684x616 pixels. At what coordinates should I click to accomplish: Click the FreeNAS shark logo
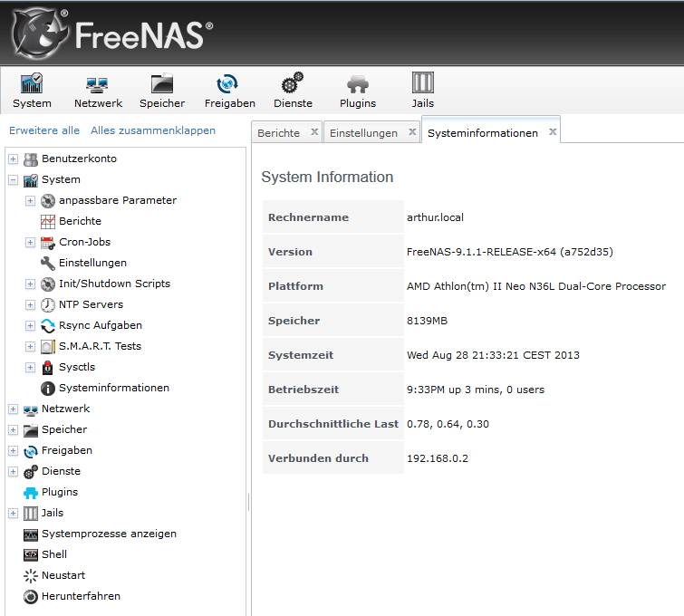(40, 34)
